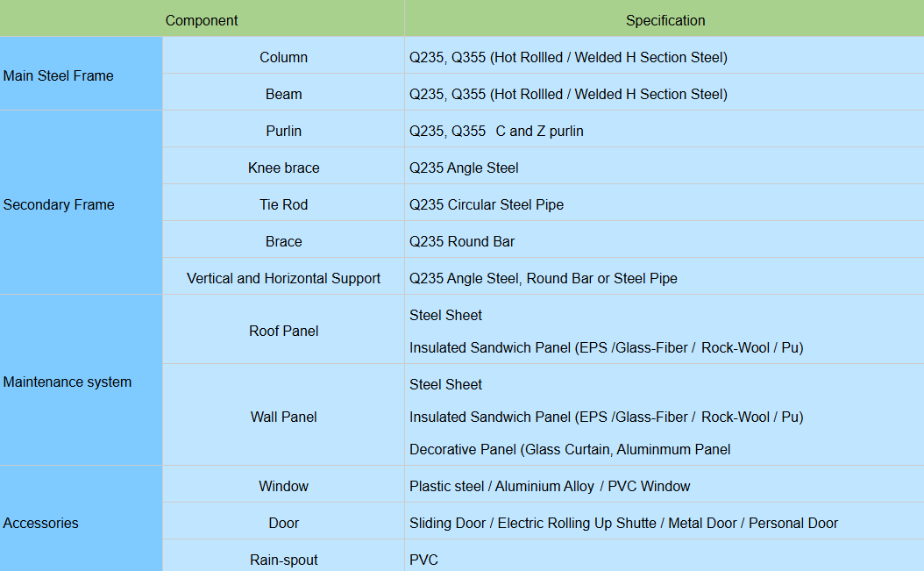Click the Accessories category cell
The image size is (924, 571).
(x=41, y=523)
